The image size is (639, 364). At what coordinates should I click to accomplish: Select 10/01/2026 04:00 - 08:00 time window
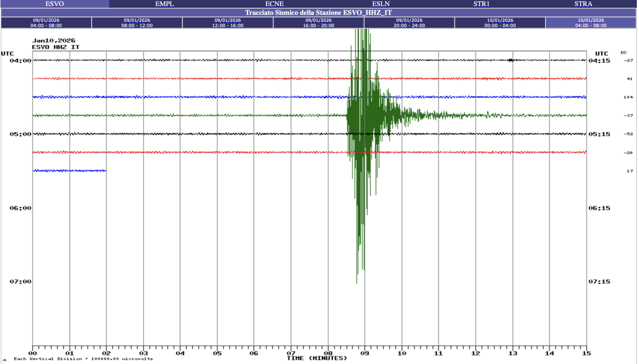tap(591, 22)
